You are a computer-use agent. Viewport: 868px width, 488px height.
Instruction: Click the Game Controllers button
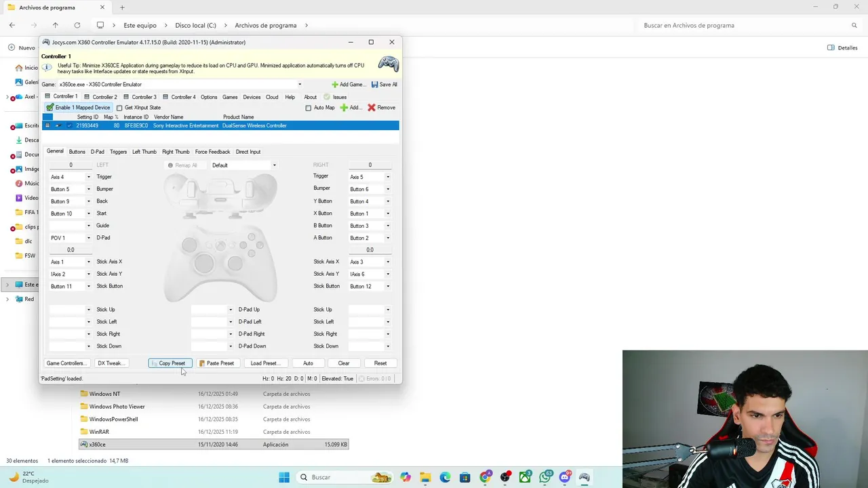coord(66,363)
